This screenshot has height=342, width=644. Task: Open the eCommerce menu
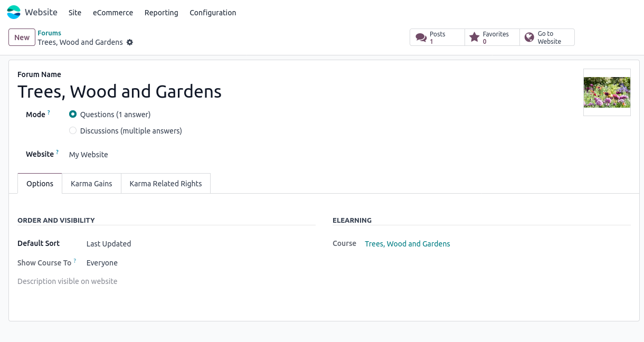coord(113,13)
